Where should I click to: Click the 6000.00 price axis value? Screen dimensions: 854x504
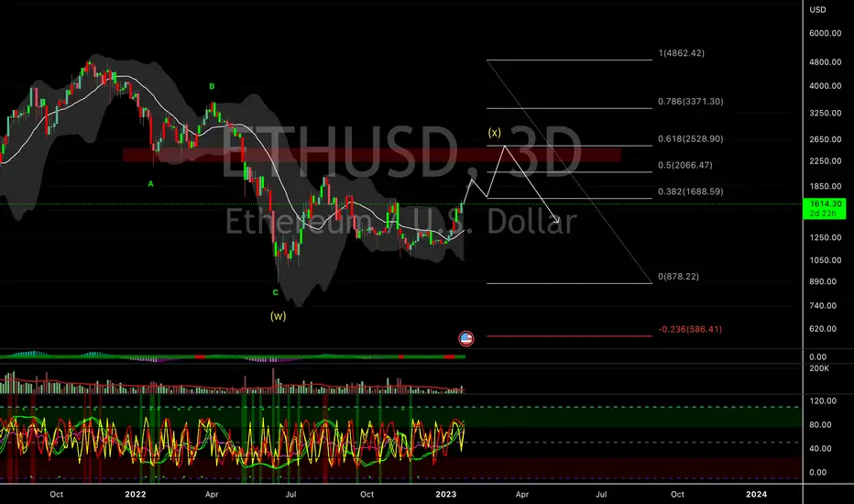(x=825, y=33)
